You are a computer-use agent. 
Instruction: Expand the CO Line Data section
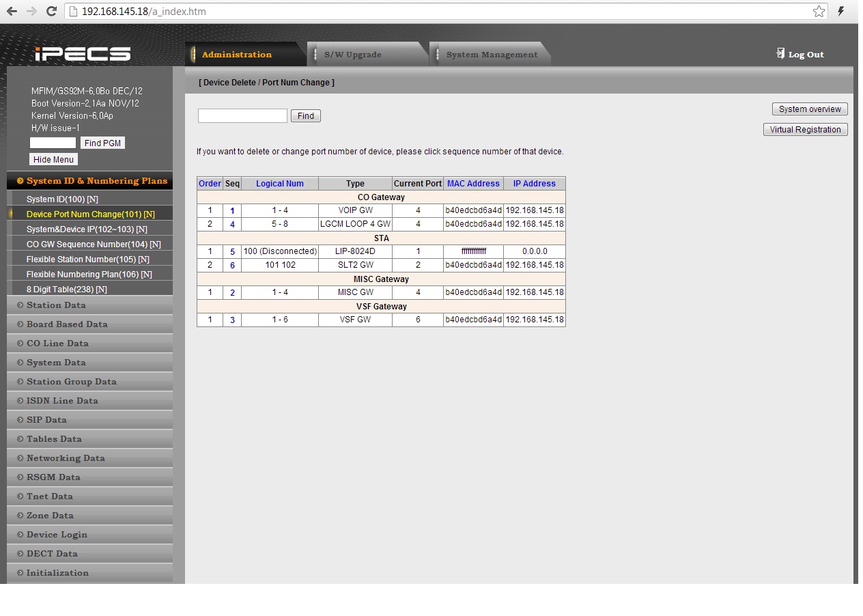(x=57, y=344)
